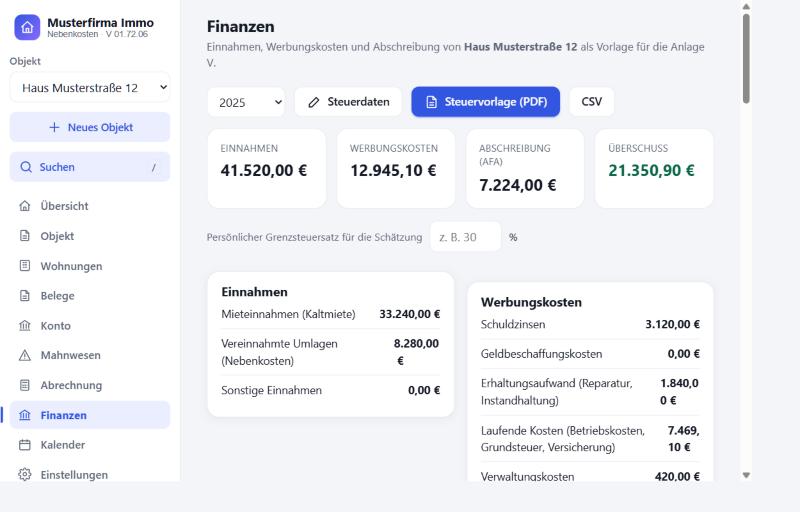Click the Vereinnahmte Umlagen (Nebenkosten) row
This screenshot has width=800, height=512.
pos(331,352)
